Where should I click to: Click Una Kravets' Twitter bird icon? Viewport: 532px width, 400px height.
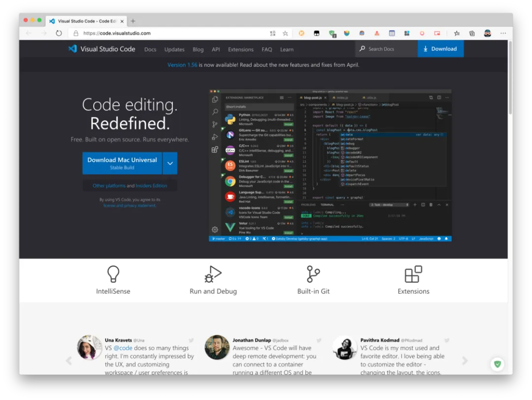tap(191, 340)
